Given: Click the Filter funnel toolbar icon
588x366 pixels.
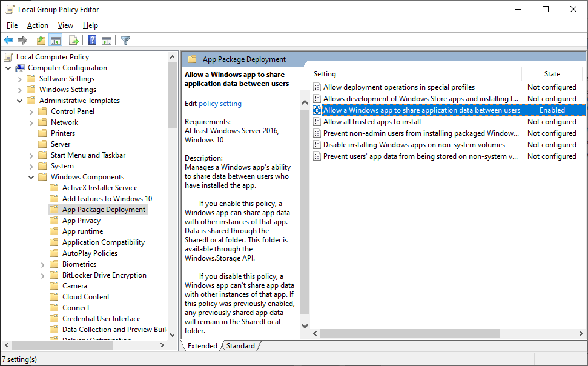Looking at the screenshot, I should pos(125,41).
